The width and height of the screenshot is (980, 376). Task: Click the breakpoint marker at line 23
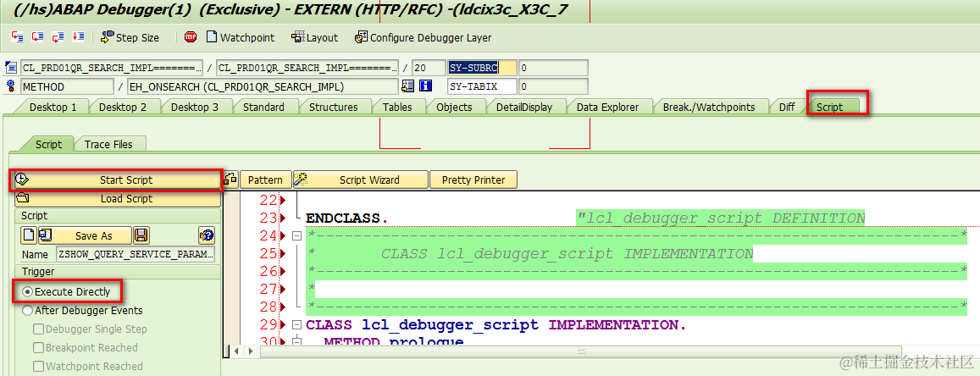click(x=283, y=218)
